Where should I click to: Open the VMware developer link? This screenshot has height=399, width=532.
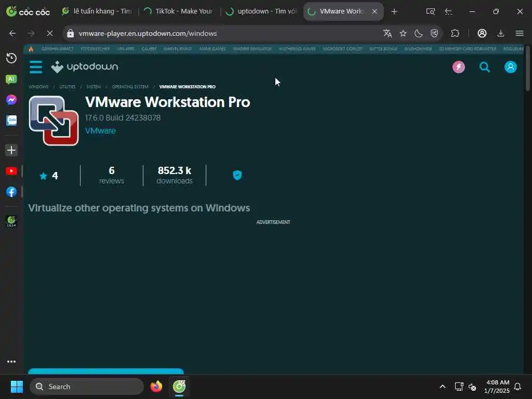[100, 130]
